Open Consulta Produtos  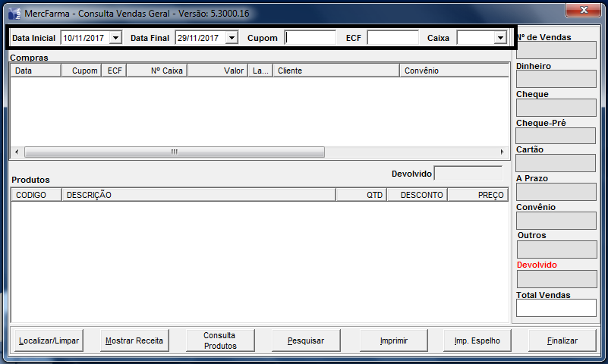click(220, 341)
